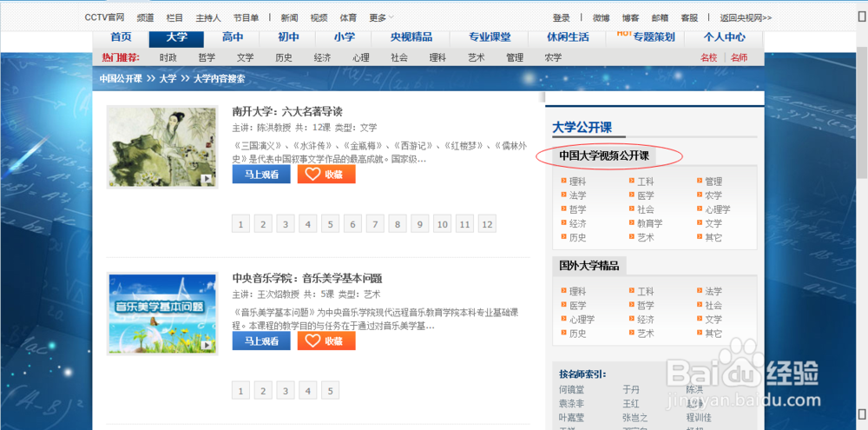This screenshot has width=868, height=430.
Task: Open the 微博 link in top bar
Action: (602, 17)
